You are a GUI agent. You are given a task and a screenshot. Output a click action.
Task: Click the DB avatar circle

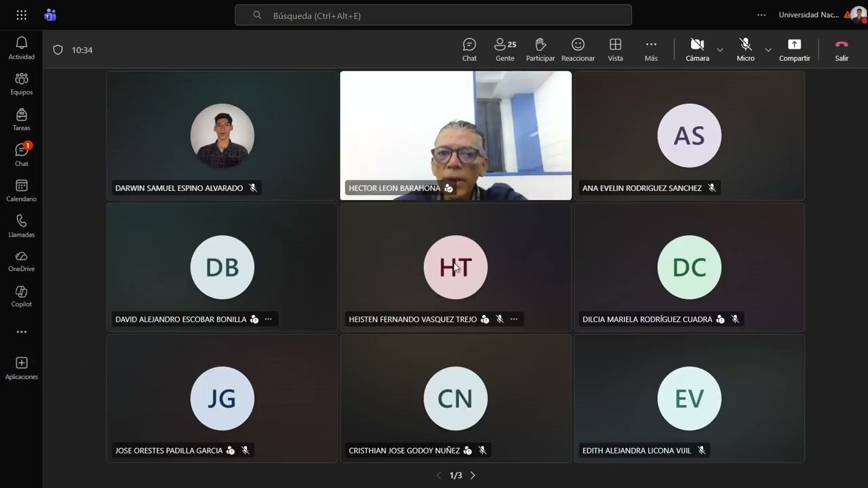click(x=222, y=267)
